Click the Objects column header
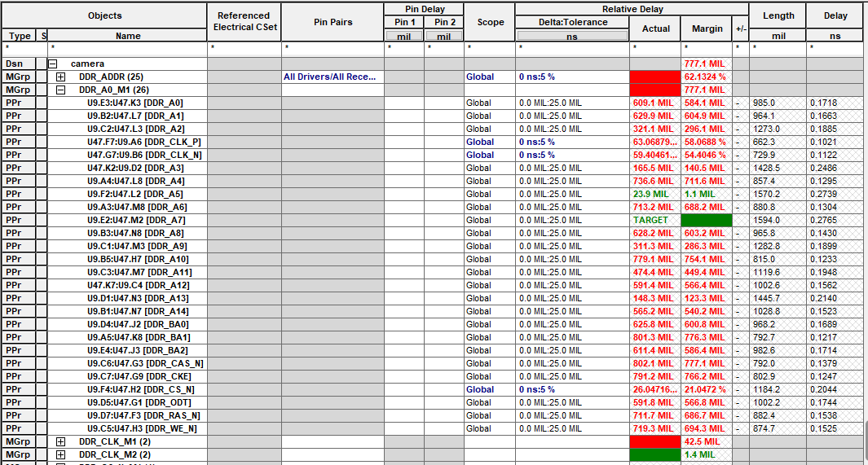 pos(104,15)
